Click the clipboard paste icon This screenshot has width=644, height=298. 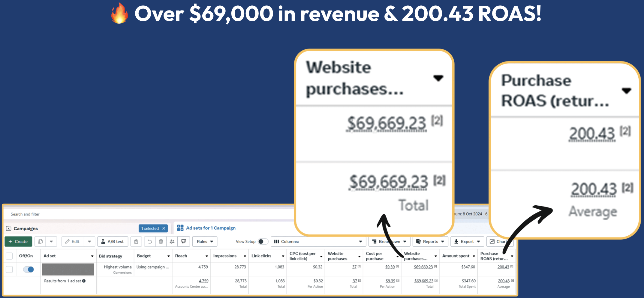[x=136, y=242]
